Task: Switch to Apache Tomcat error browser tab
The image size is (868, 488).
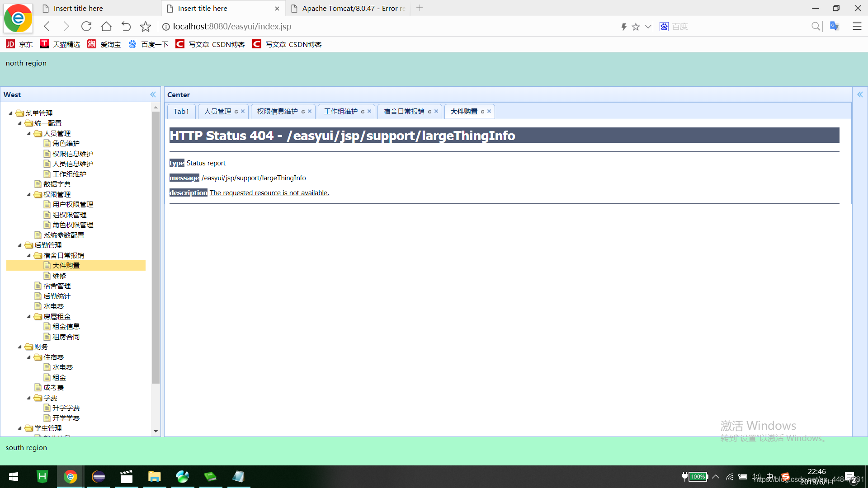Action: [x=349, y=8]
